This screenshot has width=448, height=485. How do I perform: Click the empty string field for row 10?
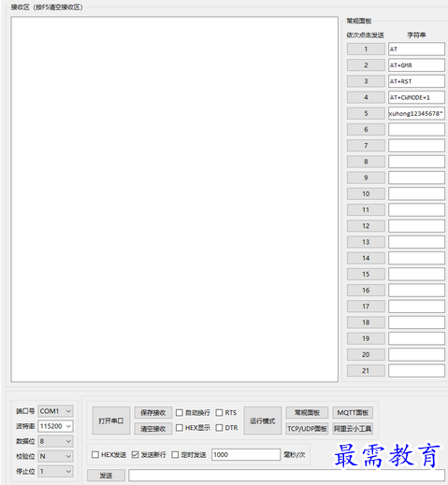click(x=416, y=193)
